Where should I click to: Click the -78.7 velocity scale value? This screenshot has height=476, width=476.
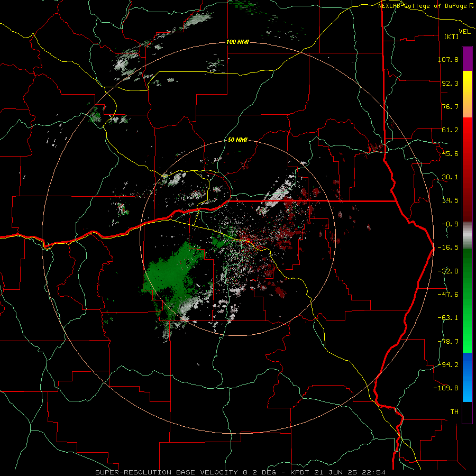point(448,342)
